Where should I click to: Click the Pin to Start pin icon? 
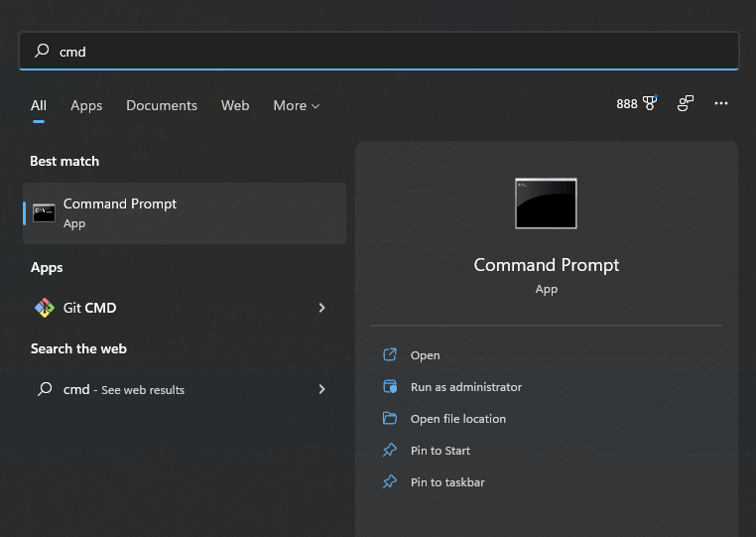point(390,450)
